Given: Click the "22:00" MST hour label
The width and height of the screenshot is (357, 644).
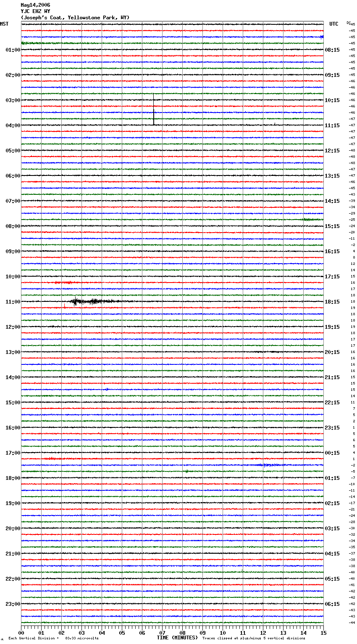Looking at the screenshot, I should 13,579.
